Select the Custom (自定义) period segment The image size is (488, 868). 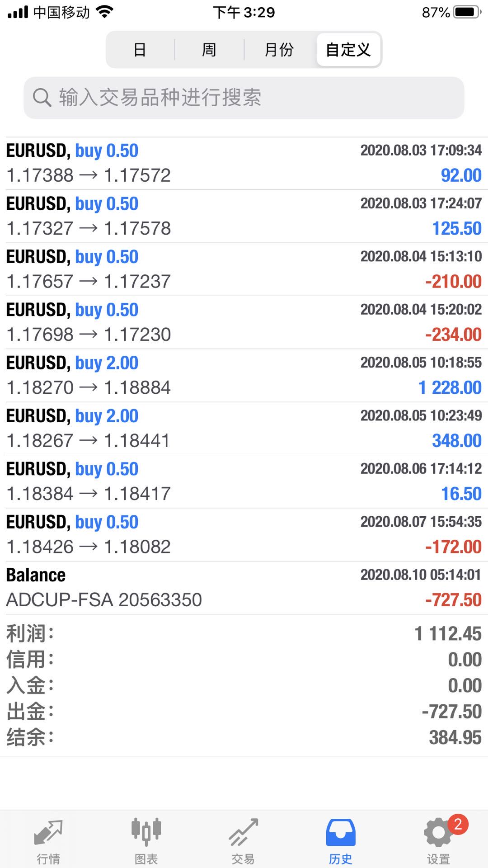[348, 50]
